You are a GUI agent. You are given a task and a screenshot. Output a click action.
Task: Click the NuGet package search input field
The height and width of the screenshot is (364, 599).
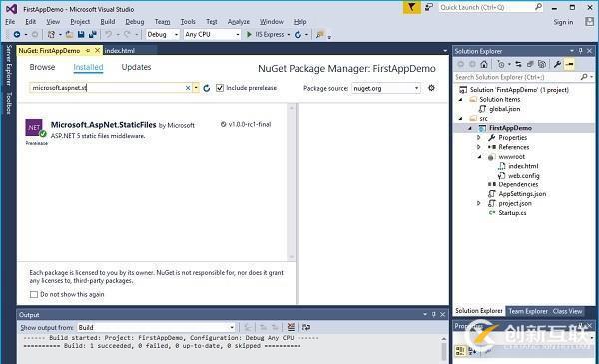(108, 88)
